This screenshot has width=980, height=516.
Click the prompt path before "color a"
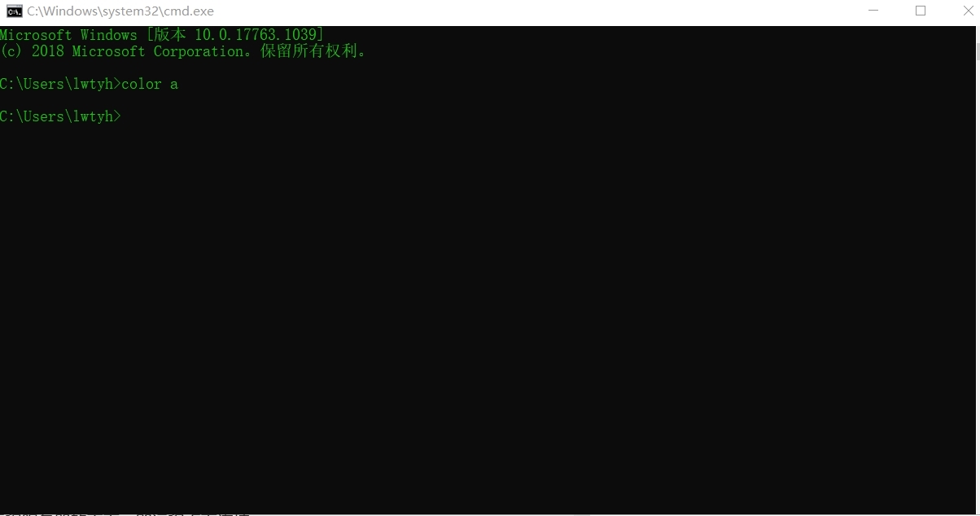click(60, 84)
